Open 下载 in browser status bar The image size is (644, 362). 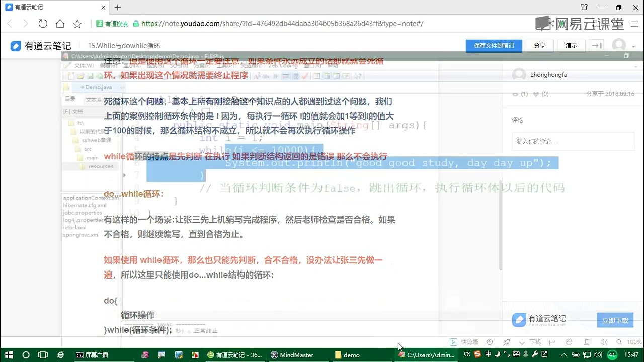[x=531, y=342]
